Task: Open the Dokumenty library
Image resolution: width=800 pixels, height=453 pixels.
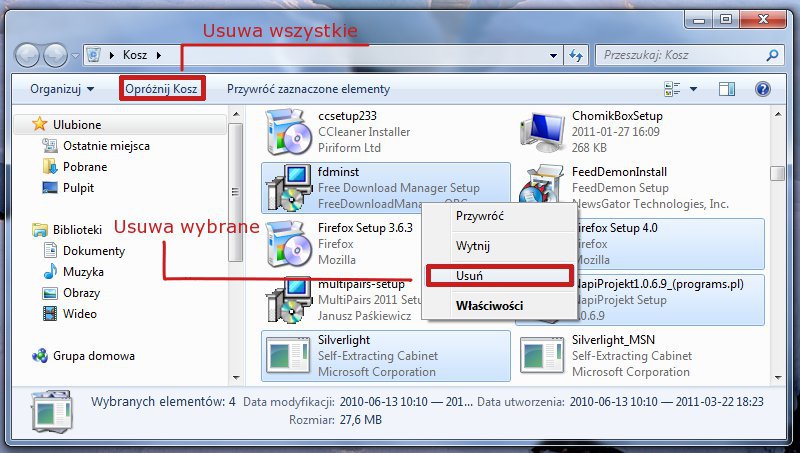Action: [94, 250]
